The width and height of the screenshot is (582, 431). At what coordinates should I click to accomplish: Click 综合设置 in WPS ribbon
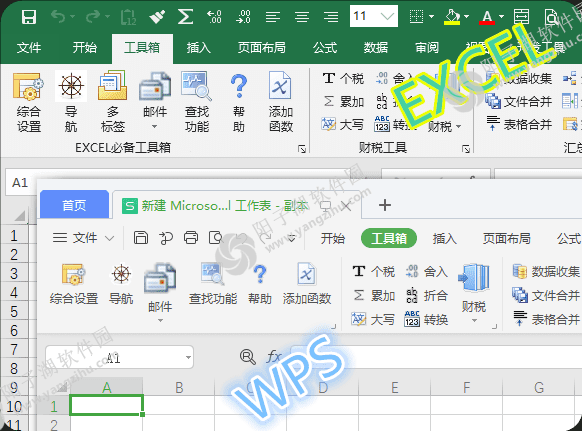[74, 284]
